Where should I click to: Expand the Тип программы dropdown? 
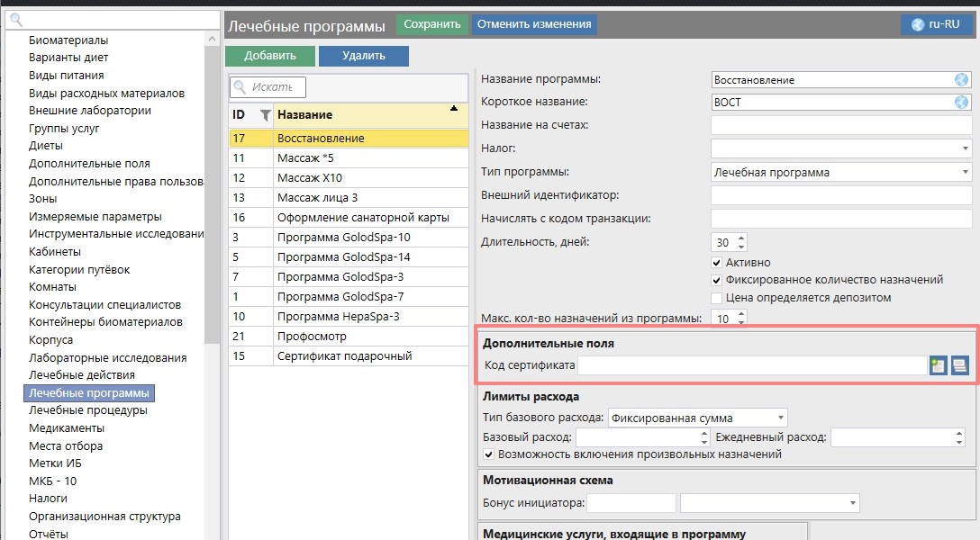coord(965,172)
